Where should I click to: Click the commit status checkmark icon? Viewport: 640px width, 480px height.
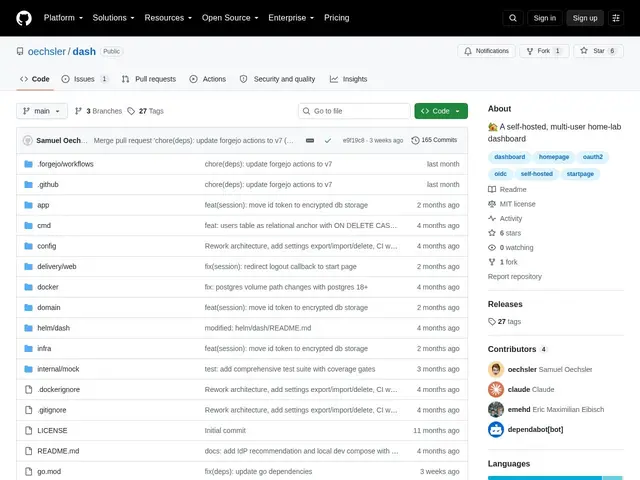coord(328,140)
